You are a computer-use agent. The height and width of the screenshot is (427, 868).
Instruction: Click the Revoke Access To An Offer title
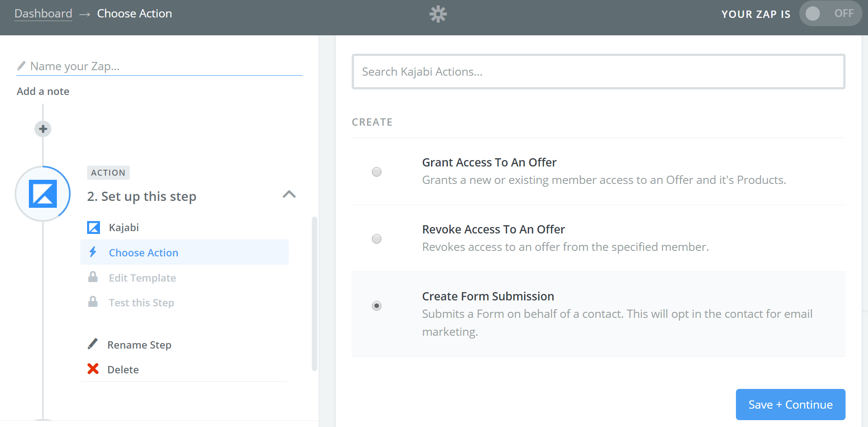pos(493,229)
